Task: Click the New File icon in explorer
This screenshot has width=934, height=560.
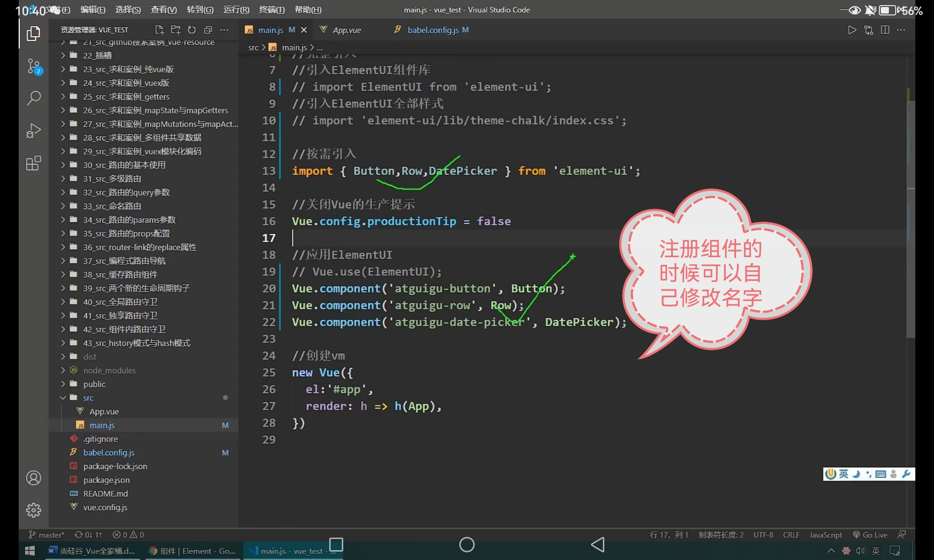Action: (159, 30)
